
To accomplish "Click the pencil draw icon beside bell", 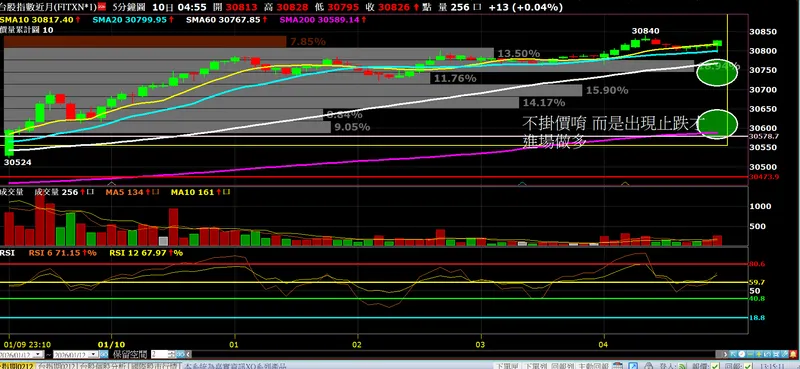I will pyautogui.click(x=785, y=354).
